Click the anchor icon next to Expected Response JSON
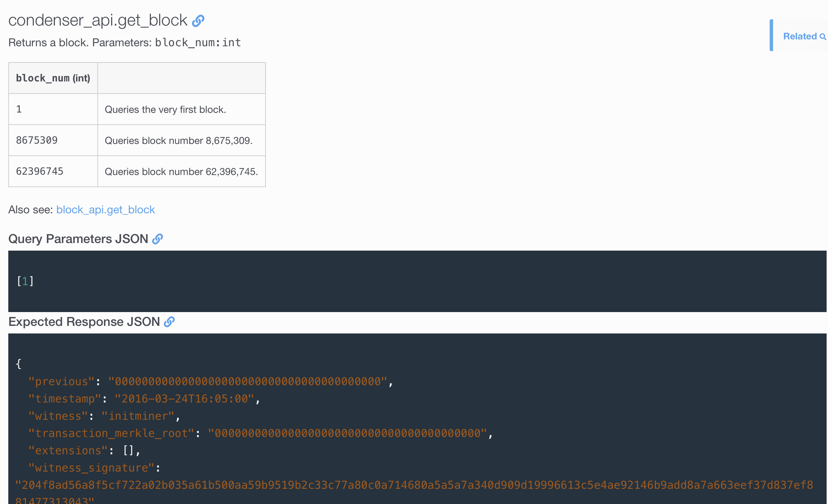This screenshot has height=504, width=828. pos(169,322)
